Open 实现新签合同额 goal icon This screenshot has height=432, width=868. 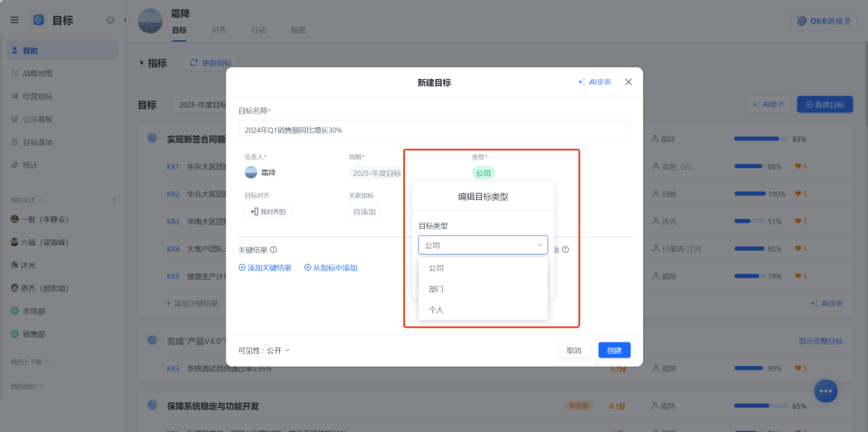click(152, 139)
